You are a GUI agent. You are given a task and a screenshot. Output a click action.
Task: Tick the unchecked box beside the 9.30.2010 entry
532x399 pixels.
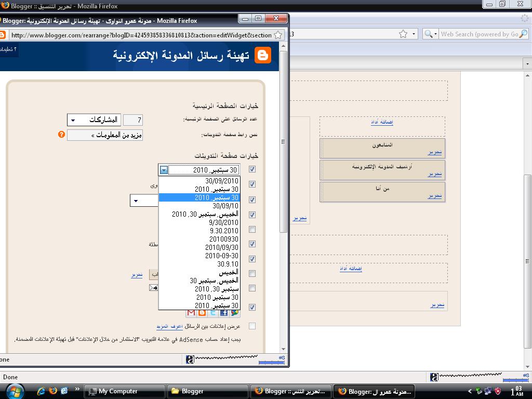click(252, 229)
